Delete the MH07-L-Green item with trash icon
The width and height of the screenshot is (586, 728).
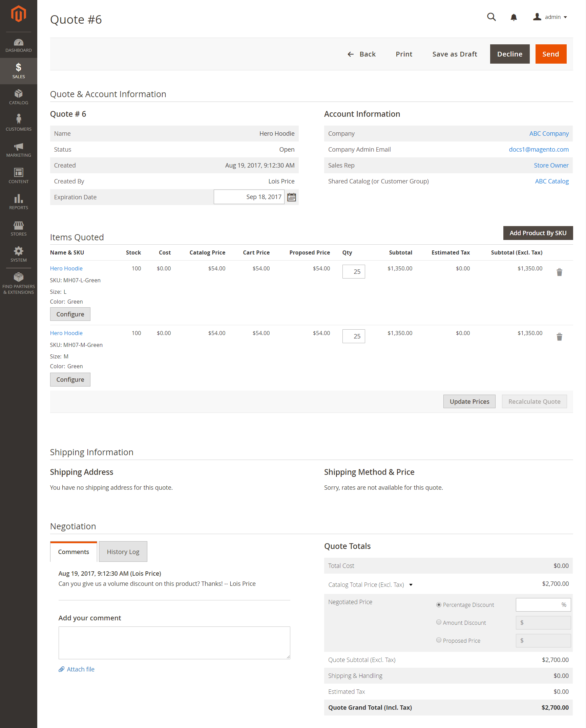tap(560, 272)
